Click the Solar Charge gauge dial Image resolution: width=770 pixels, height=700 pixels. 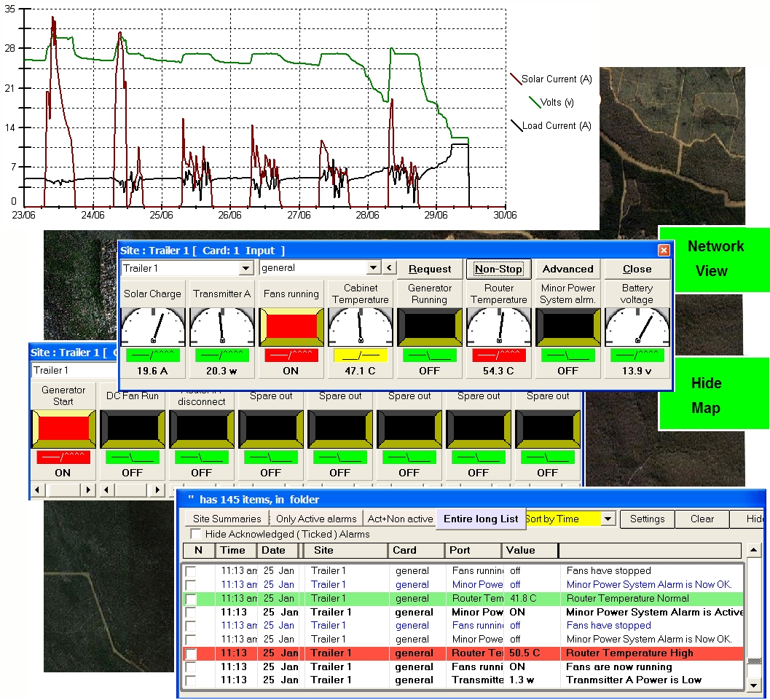pos(152,326)
